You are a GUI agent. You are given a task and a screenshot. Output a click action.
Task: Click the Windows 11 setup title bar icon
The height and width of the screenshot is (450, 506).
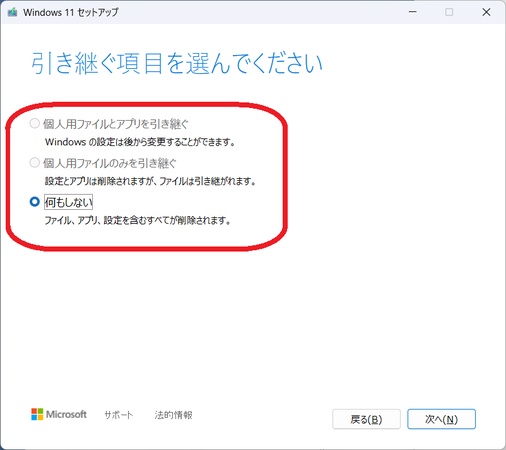[x=12, y=12]
